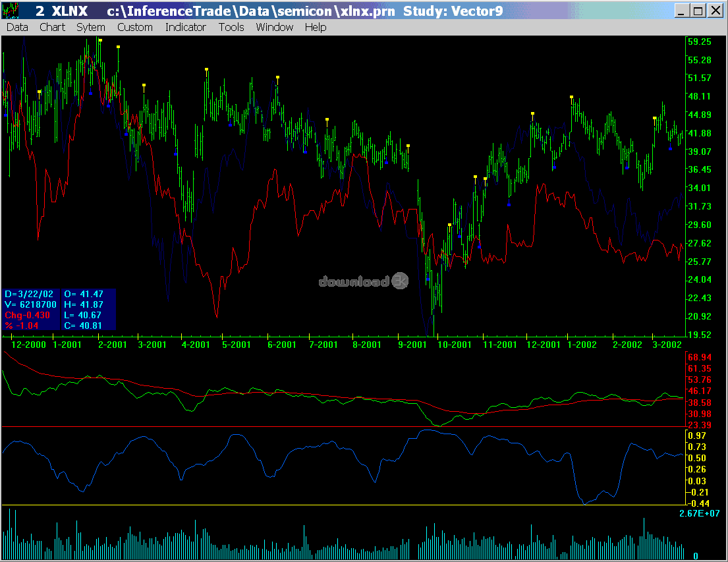Open the Data menu

coord(17,28)
